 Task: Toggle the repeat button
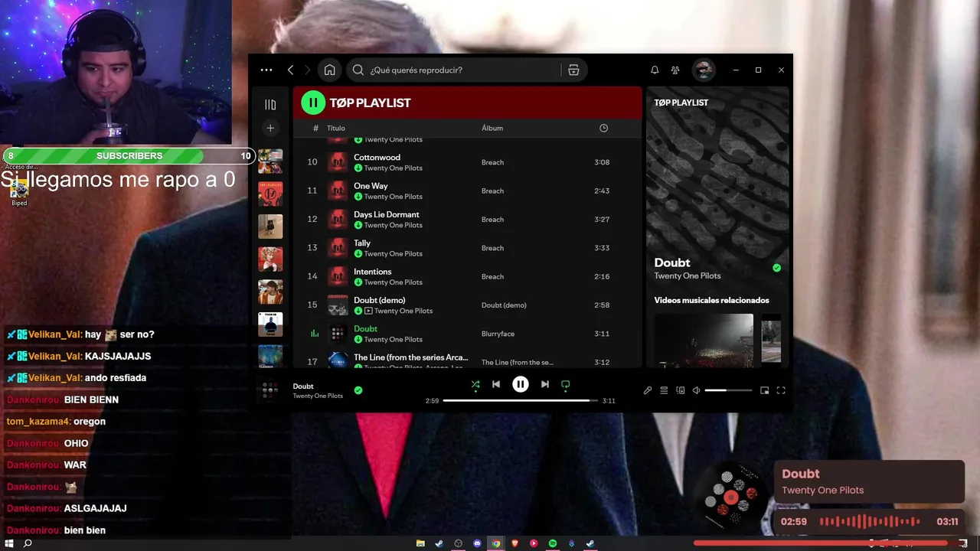coord(565,384)
